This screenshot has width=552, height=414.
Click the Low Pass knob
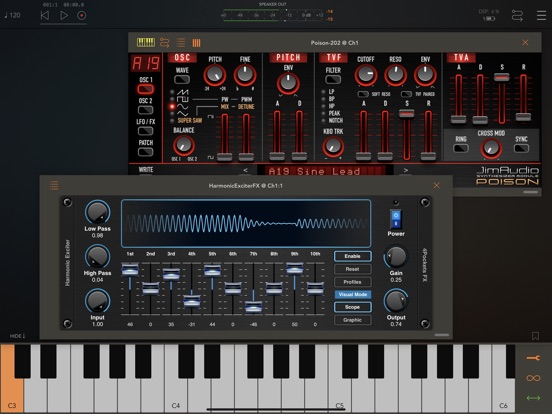(98, 212)
